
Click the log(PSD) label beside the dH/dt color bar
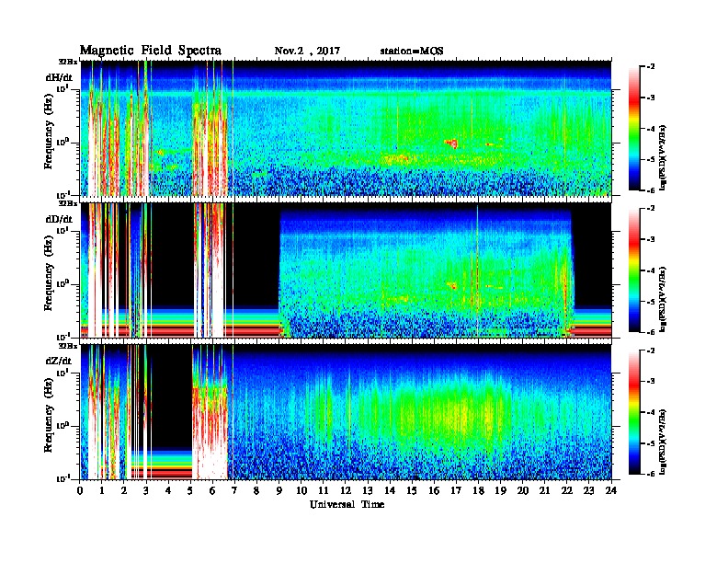tap(663, 157)
